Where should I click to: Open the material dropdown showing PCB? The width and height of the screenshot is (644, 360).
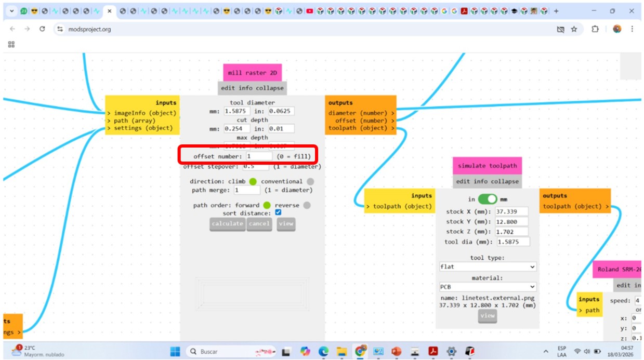(x=488, y=287)
